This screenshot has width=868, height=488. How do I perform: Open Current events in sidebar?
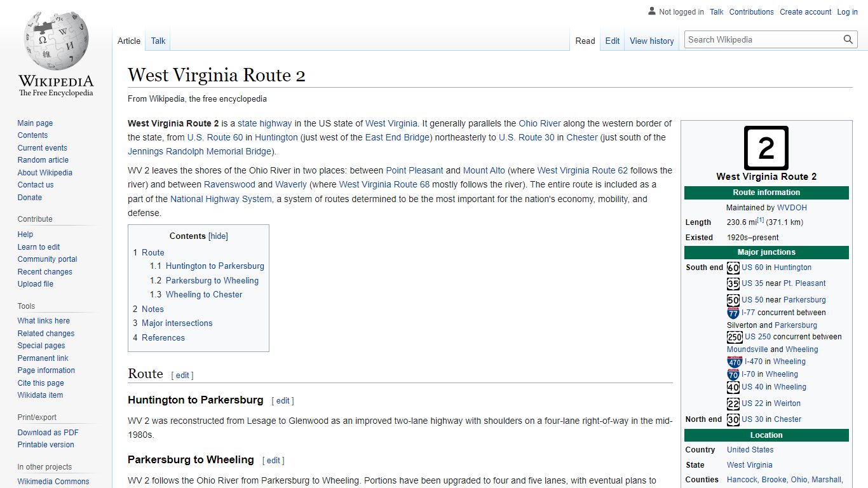click(x=42, y=148)
